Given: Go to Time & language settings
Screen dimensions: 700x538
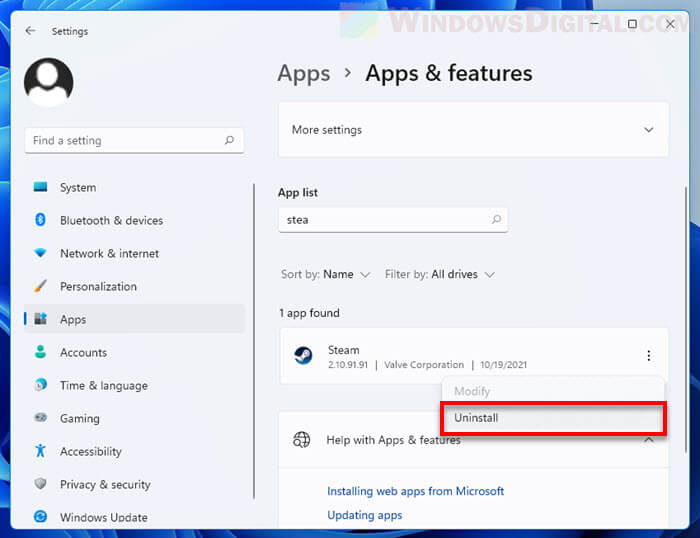Looking at the screenshot, I should click(x=104, y=386).
